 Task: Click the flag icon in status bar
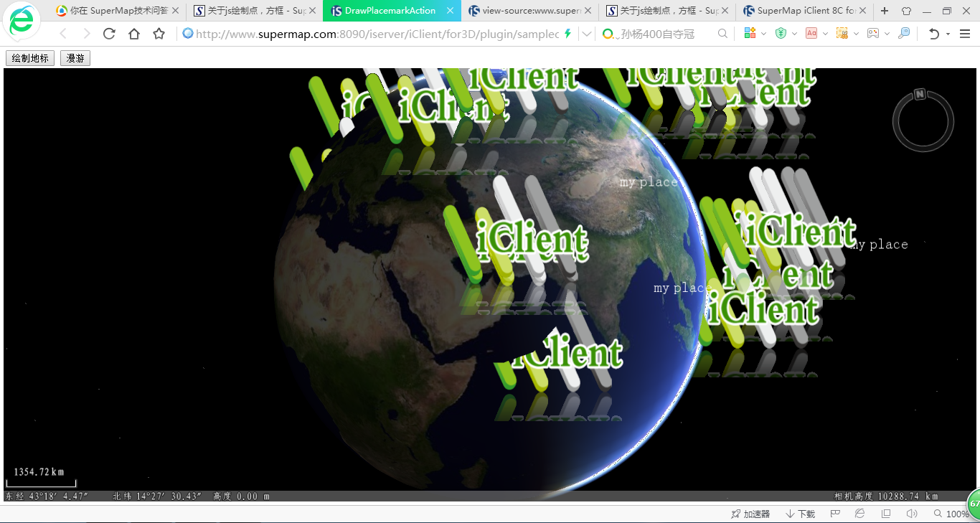pos(835,514)
